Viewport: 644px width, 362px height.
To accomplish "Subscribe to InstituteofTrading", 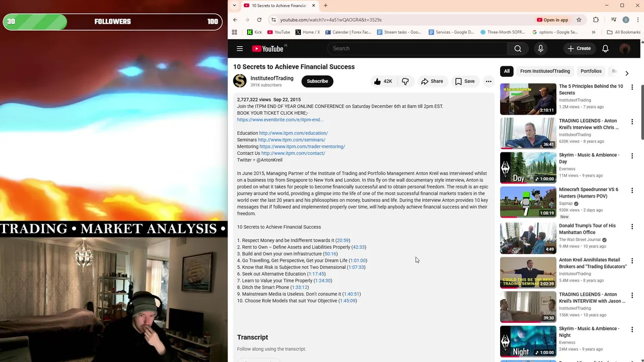I will coord(317,81).
